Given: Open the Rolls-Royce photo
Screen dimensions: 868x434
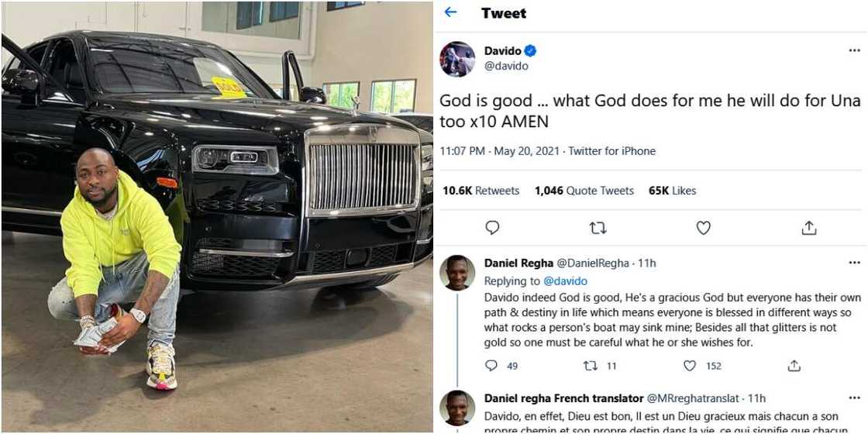Looking at the screenshot, I should click(x=217, y=217).
